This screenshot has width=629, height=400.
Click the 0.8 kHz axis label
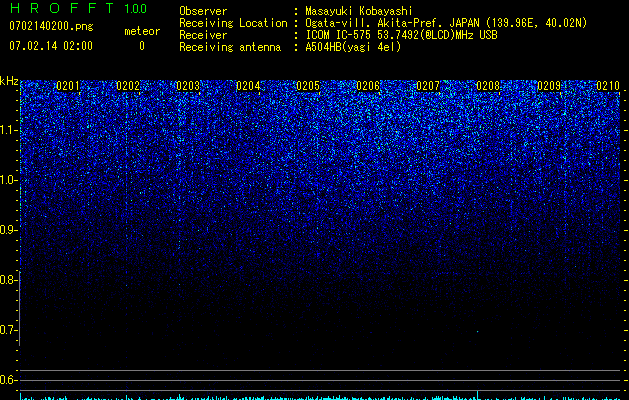click(9, 280)
